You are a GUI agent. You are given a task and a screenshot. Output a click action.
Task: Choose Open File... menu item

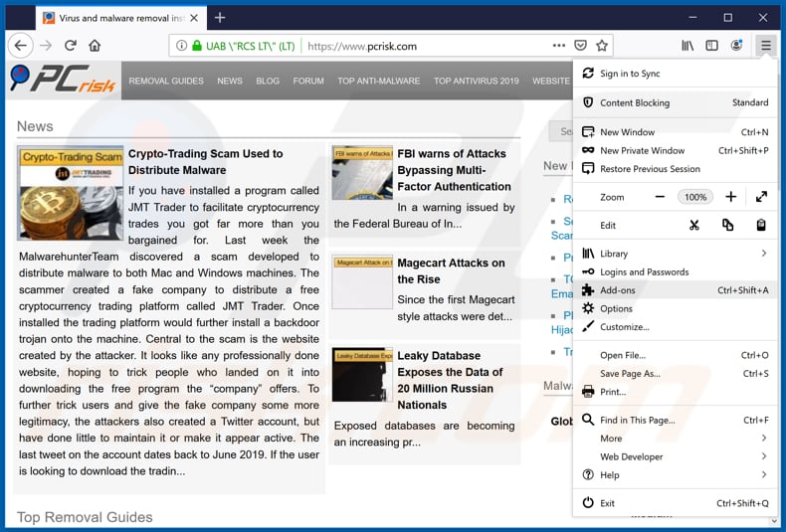pyautogui.click(x=676, y=355)
